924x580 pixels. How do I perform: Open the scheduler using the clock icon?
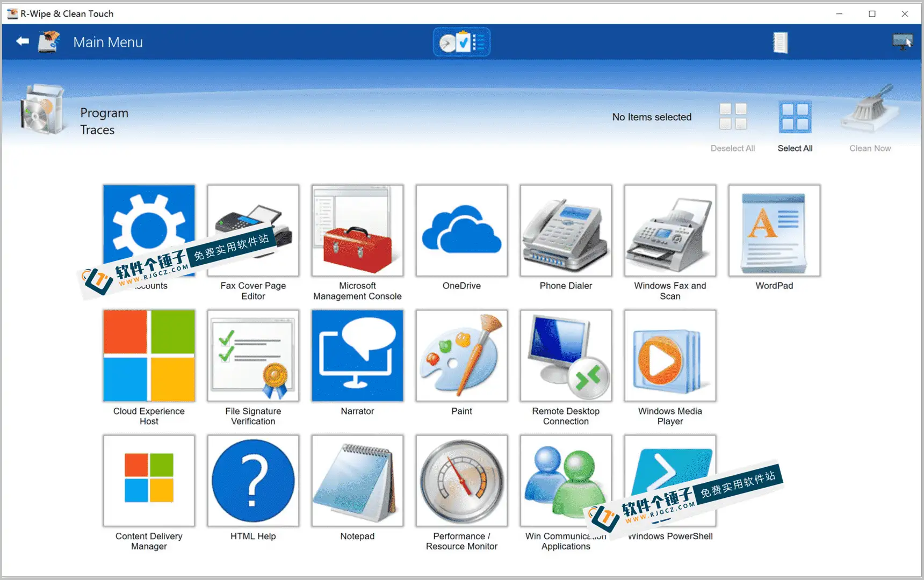click(x=461, y=41)
